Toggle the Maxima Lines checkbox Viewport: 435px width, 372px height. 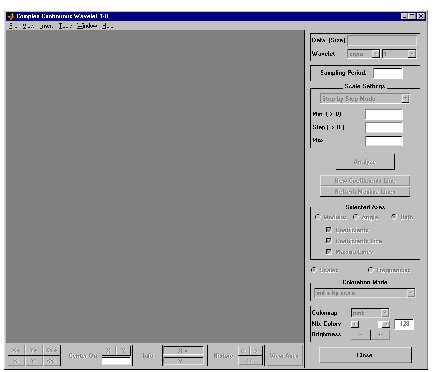tap(329, 252)
